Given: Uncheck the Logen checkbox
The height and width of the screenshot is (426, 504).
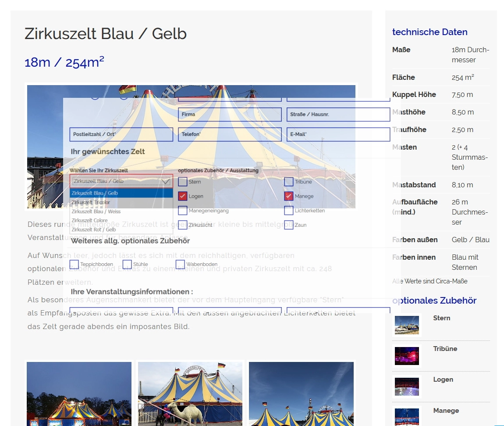Looking at the screenshot, I should tap(183, 196).
